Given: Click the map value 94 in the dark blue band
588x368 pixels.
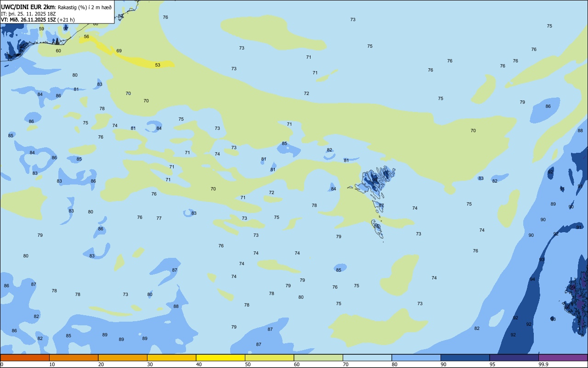Looking at the screenshot, I should pos(532,279).
